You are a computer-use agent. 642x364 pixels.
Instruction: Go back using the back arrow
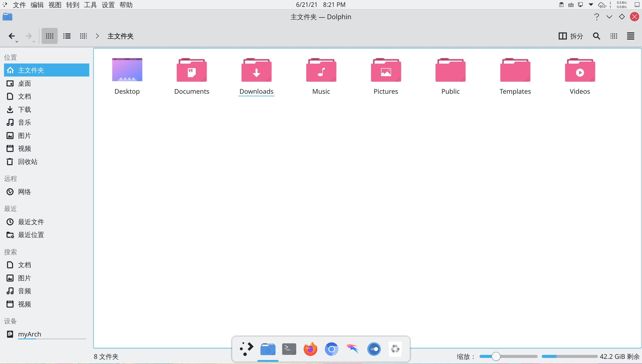pos(12,36)
